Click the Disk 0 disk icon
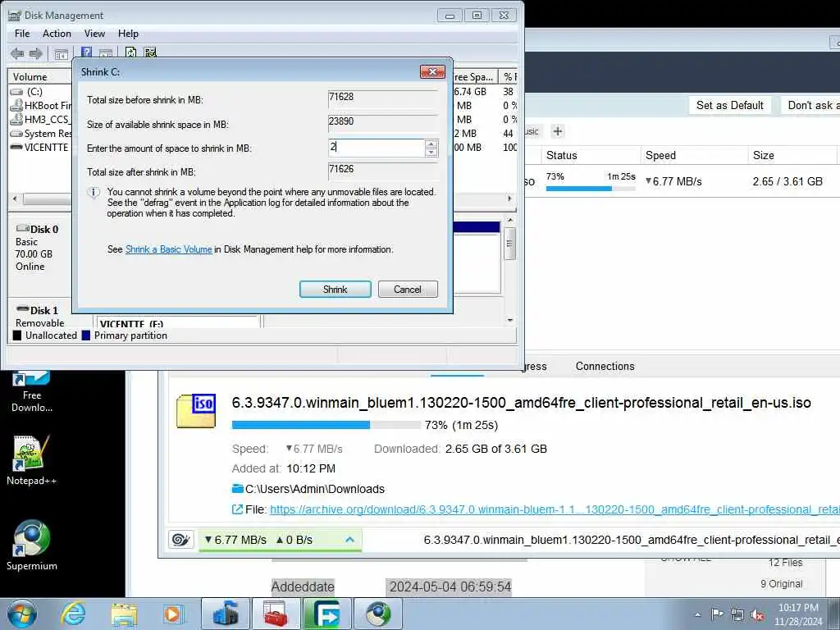The width and height of the screenshot is (840, 630). pyautogui.click(x=23, y=229)
